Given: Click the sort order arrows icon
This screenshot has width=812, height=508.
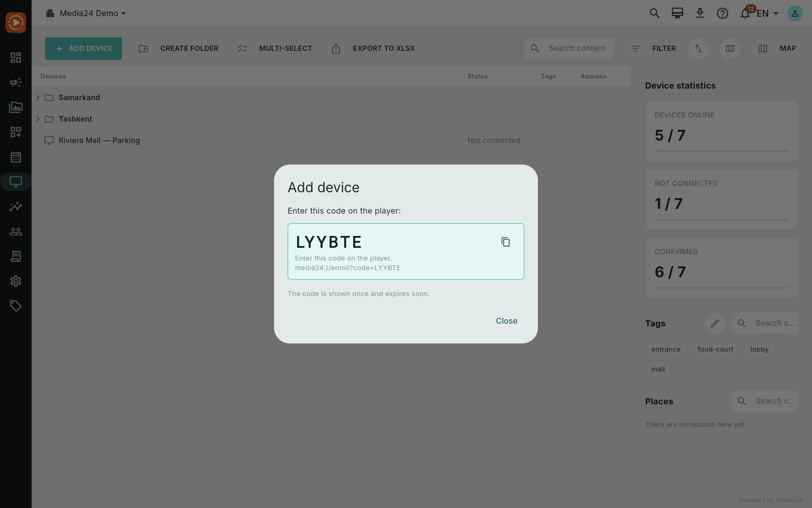Looking at the screenshot, I should [x=698, y=48].
